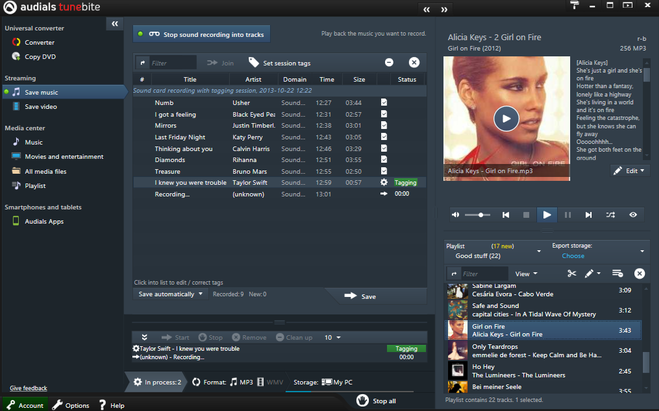Toggle the checkbox for the Diamonds track

tap(383, 159)
